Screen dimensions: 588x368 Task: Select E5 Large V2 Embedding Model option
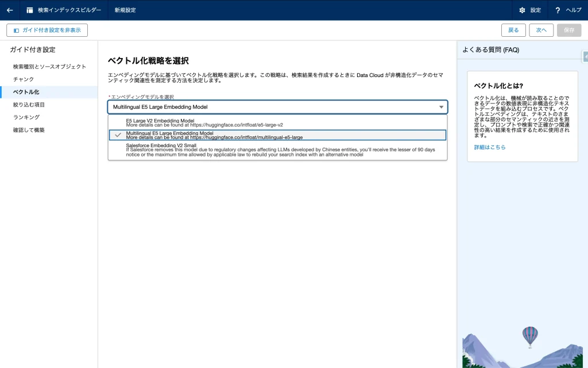pos(204,122)
